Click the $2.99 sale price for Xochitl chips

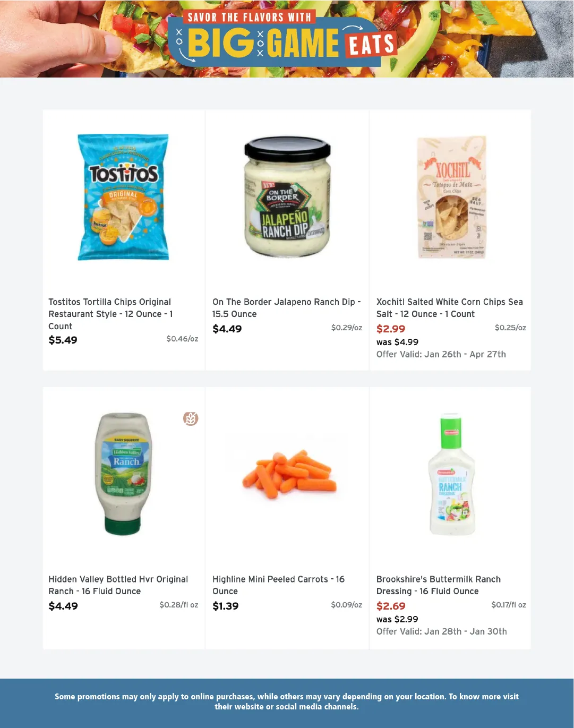click(x=391, y=329)
